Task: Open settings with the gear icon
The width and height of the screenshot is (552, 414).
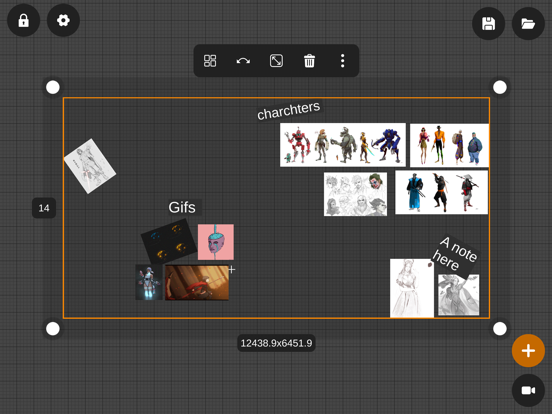Action: pos(63,20)
